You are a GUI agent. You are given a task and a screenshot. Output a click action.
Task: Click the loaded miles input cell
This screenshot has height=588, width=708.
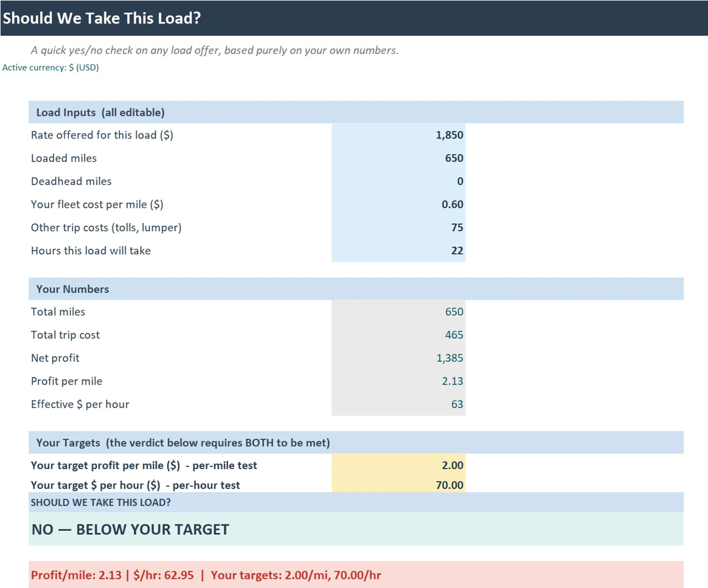click(x=398, y=158)
